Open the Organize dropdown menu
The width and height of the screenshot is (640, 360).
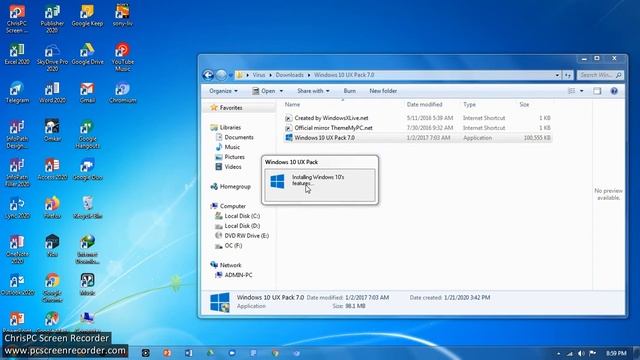(x=223, y=91)
